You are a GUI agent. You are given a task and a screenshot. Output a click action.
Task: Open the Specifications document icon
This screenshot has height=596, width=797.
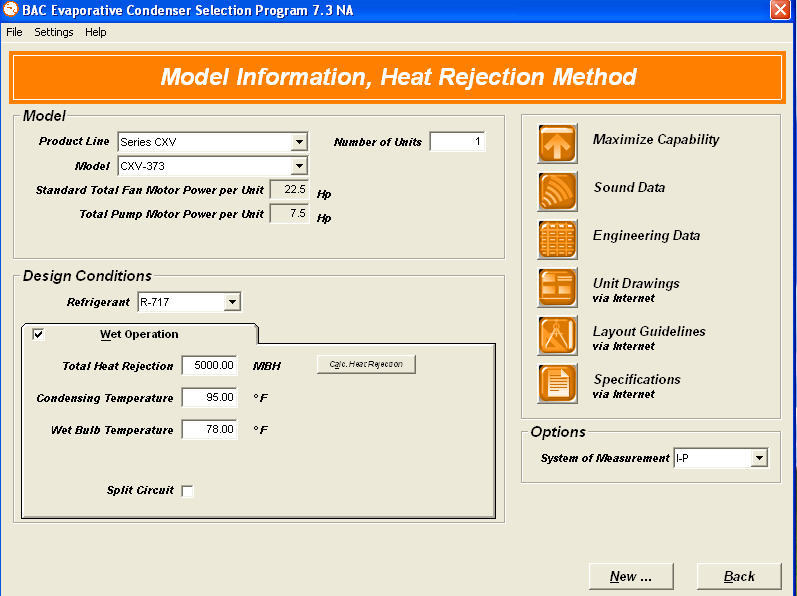coord(557,384)
